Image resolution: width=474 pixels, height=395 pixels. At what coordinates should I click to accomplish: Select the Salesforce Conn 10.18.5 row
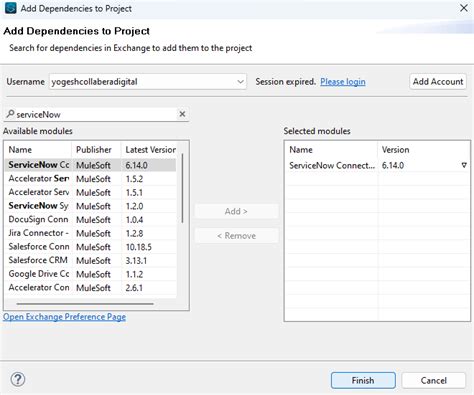tap(90, 247)
